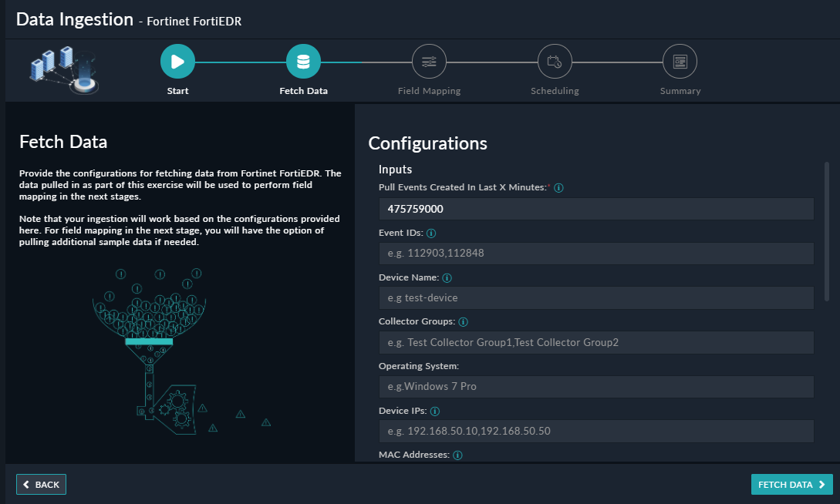The height and width of the screenshot is (504, 840).
Task: Select the Scheduling step label
Action: pyautogui.click(x=555, y=91)
